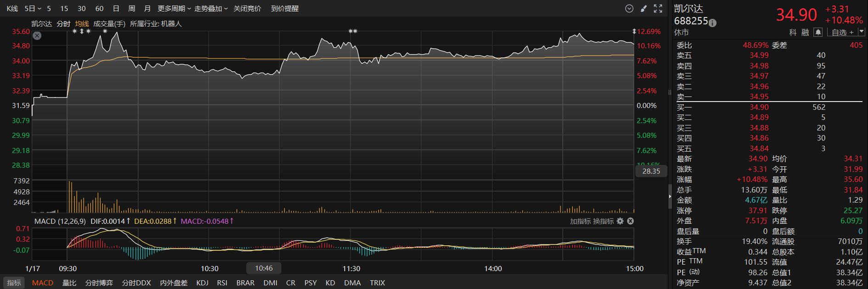Collapse the right quote side panel

(x=670, y=196)
